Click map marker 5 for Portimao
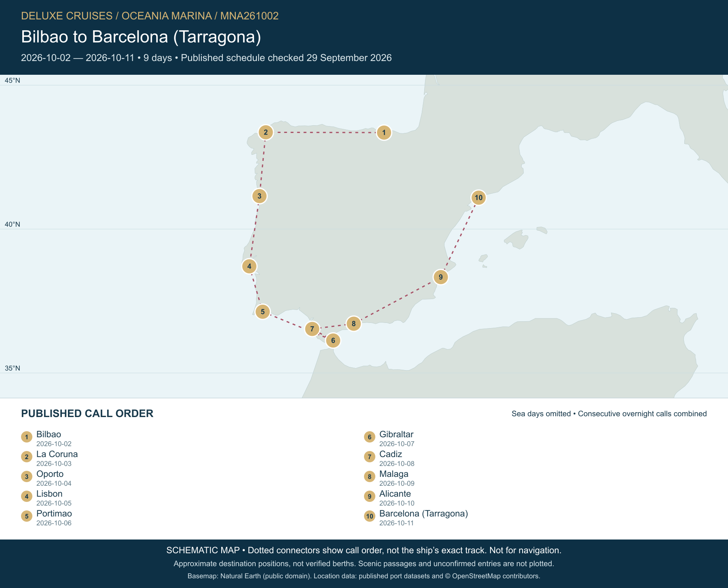Image resolution: width=728 pixels, height=588 pixels. tap(263, 312)
